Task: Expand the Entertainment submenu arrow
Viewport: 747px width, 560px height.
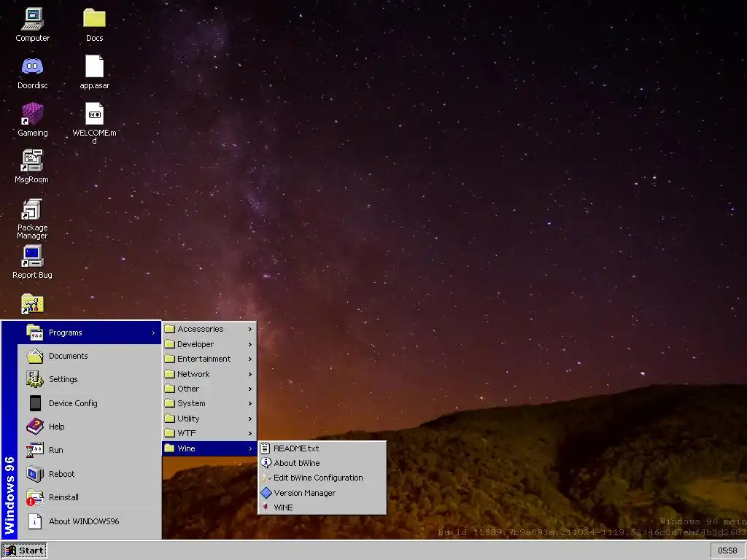Action: (x=250, y=359)
